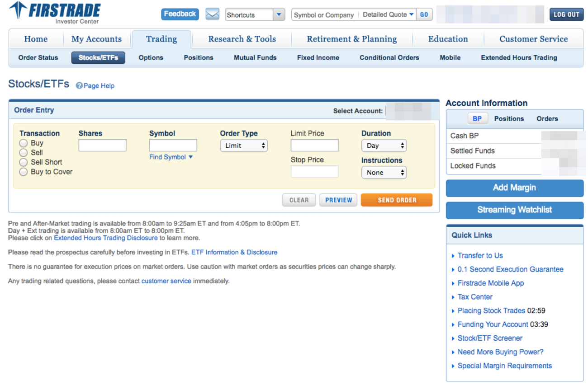The width and height of the screenshot is (588, 385).
Task: Open the Education tab
Action: [x=448, y=39]
